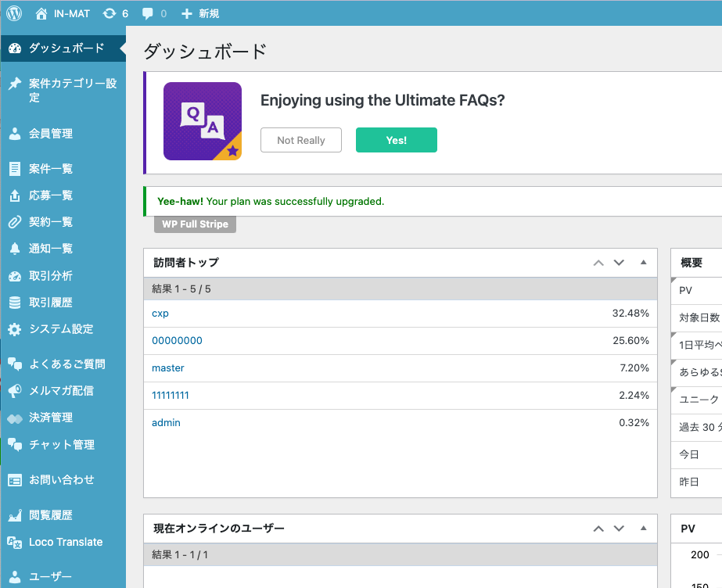Collapse the 訪問者トップ widget panel
722x588 pixels.
[x=644, y=263]
